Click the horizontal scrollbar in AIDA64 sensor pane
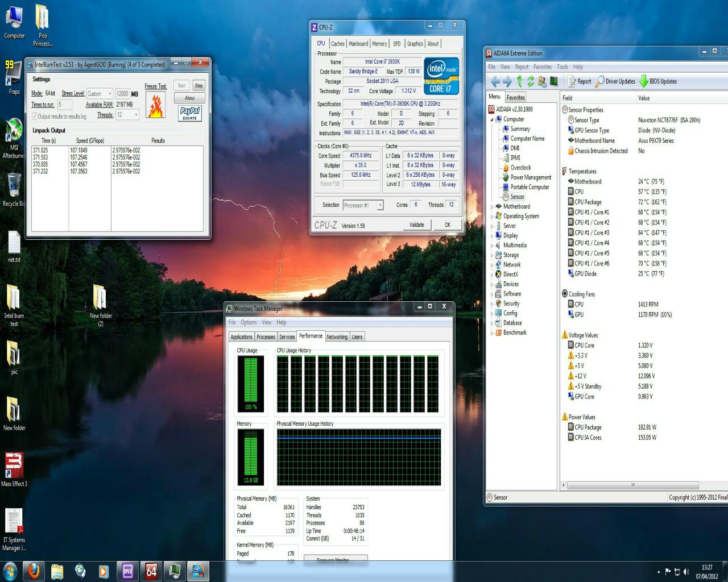 point(632,485)
